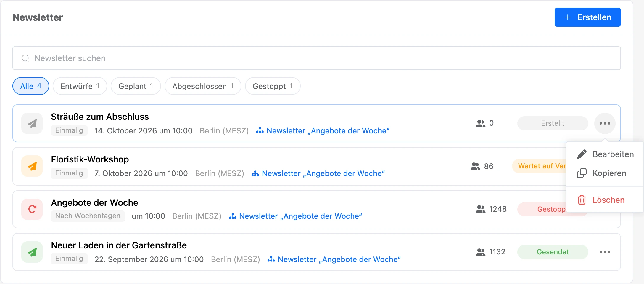This screenshot has height=284, width=644.
Task: Follow the newsletter link in Nach Wochentagen row
Action: [295, 216]
